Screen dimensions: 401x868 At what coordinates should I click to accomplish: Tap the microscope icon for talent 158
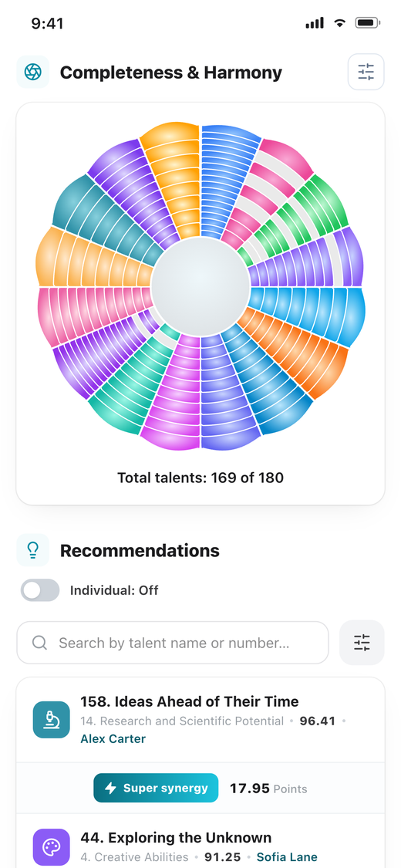point(52,720)
